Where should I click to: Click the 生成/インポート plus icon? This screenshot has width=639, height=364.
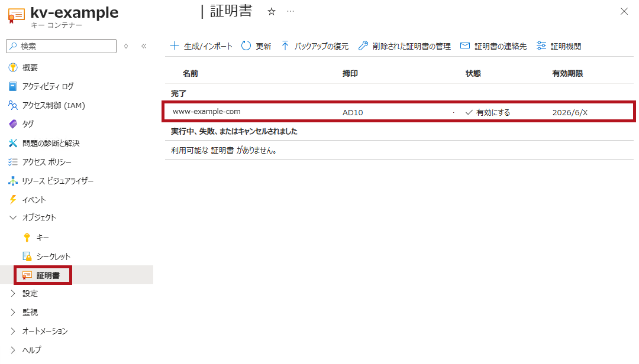175,46
